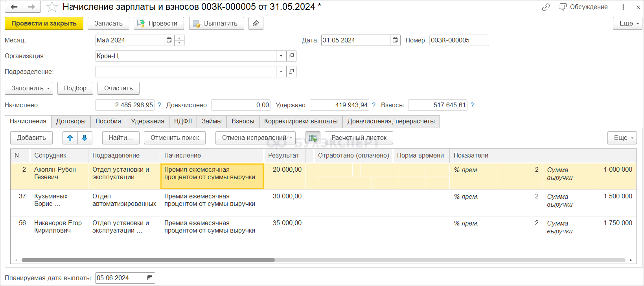This screenshot has height=286, width=644.
Task: Move selected row down with blue arrow
Action: (x=85, y=138)
